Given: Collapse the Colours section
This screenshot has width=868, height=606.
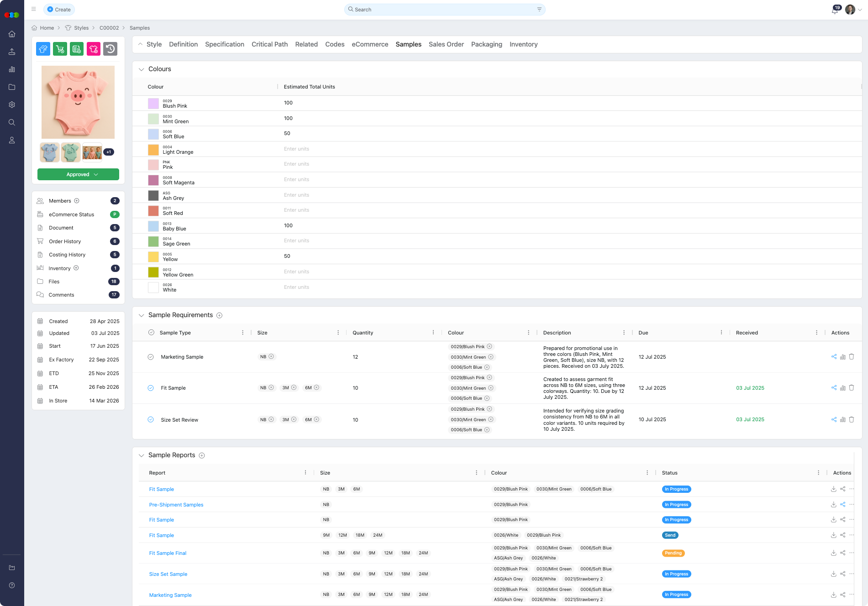Looking at the screenshot, I should click(141, 69).
